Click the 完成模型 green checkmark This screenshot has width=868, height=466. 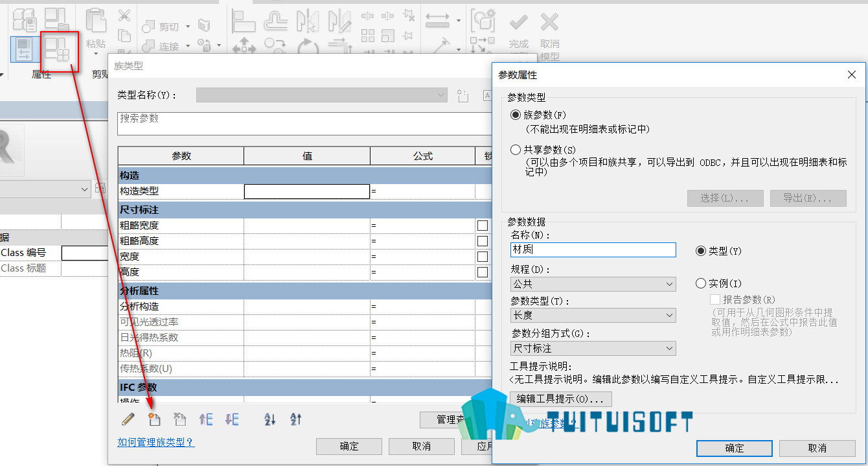[518, 22]
